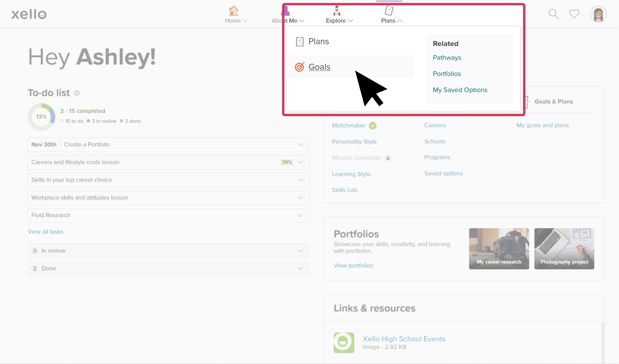Collapse the Plans navigation menu
The width and height of the screenshot is (619, 364).
tap(391, 21)
